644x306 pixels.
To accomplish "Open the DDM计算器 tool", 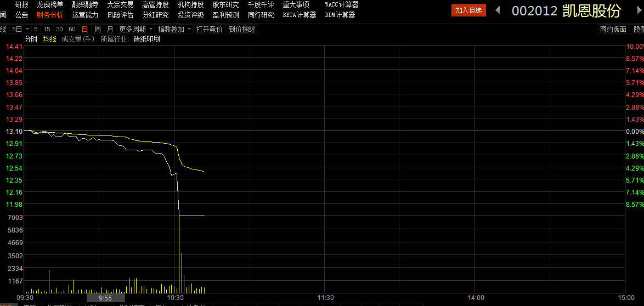I will 340,15.
